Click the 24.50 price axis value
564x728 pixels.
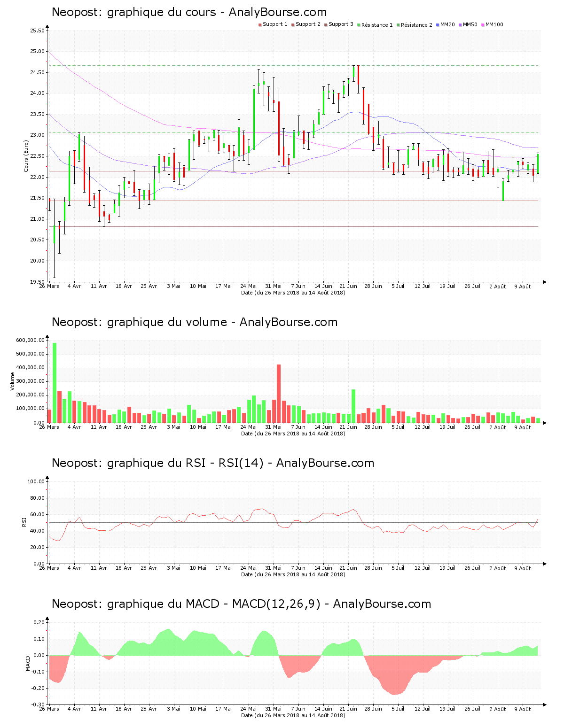[38, 73]
